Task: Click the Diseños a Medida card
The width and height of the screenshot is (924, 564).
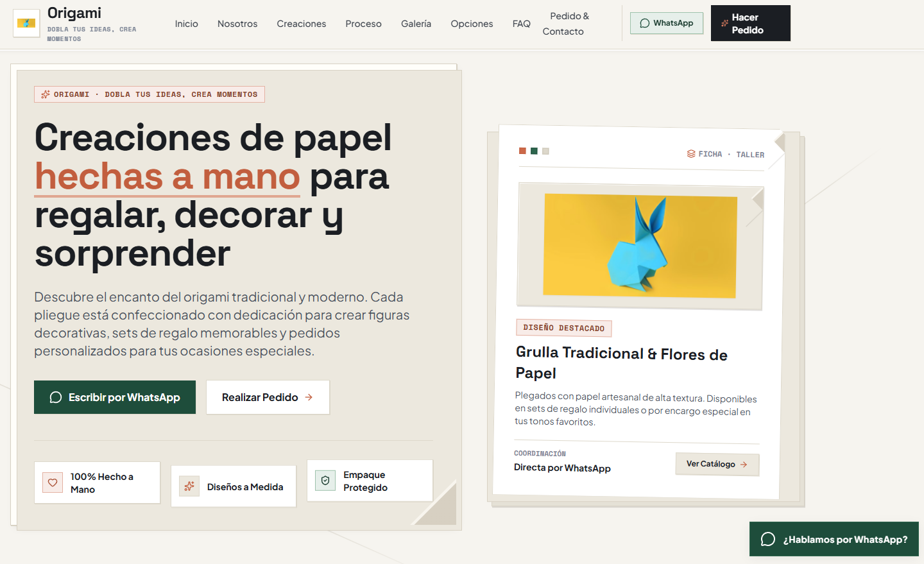Action: (234, 486)
